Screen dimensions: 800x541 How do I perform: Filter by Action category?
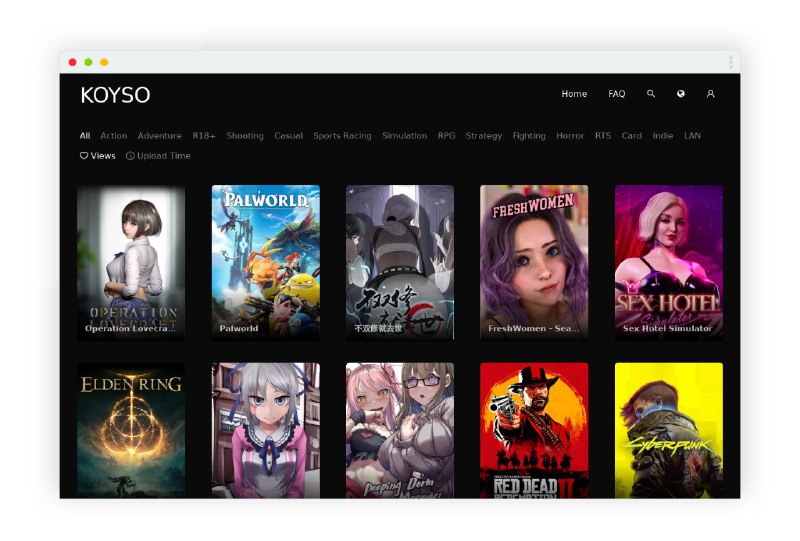click(113, 136)
